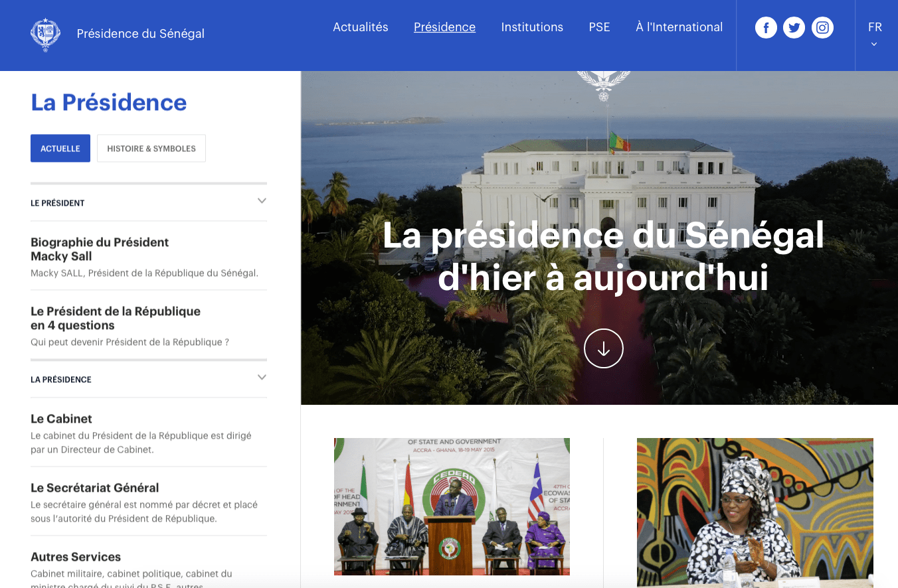The width and height of the screenshot is (898, 588).
Task: Open the Instagram social icon
Action: click(x=822, y=27)
